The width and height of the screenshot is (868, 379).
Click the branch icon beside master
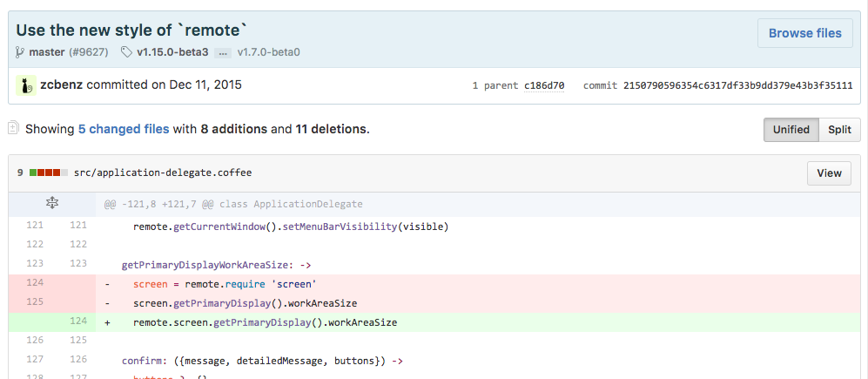[20, 52]
